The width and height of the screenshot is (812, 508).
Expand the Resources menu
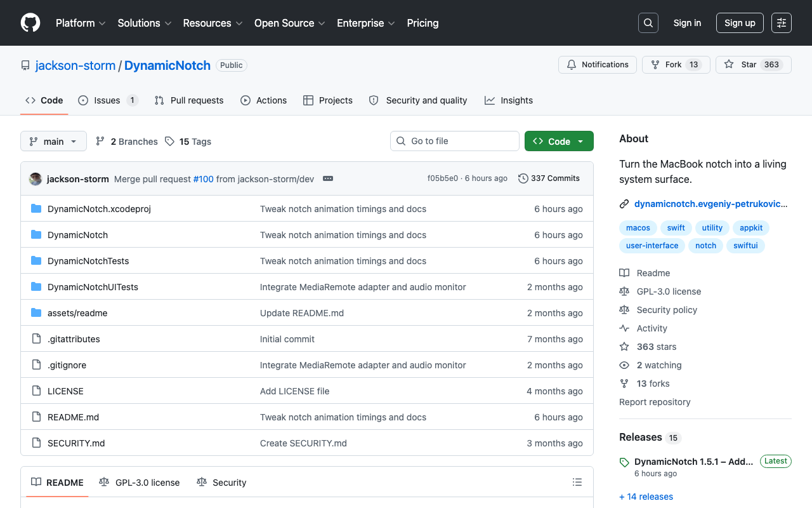point(213,23)
